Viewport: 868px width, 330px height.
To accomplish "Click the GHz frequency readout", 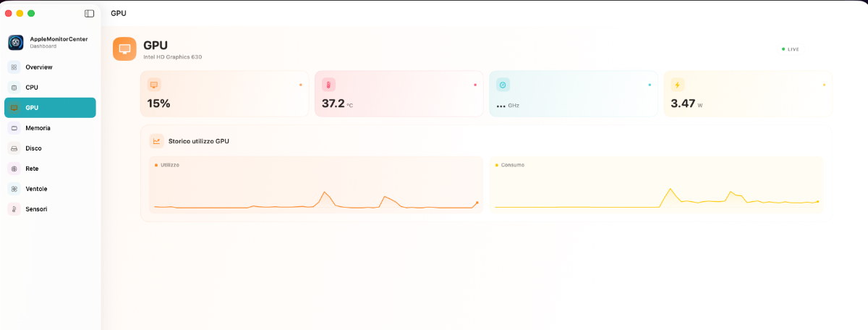I will [x=508, y=106].
